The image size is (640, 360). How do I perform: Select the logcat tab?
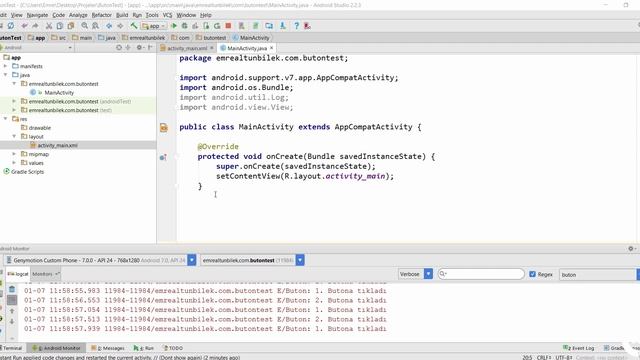tap(18, 274)
